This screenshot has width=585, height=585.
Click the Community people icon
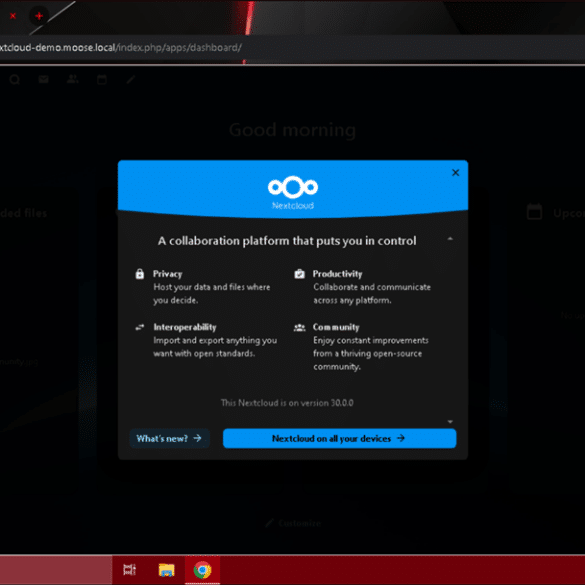pyautogui.click(x=299, y=328)
